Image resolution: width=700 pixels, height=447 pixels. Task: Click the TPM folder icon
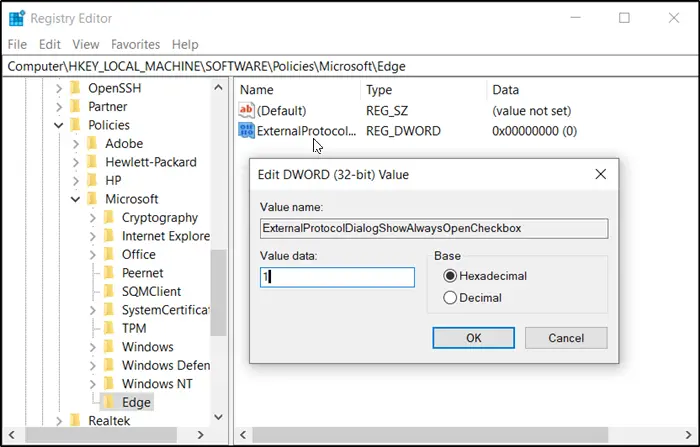109,328
